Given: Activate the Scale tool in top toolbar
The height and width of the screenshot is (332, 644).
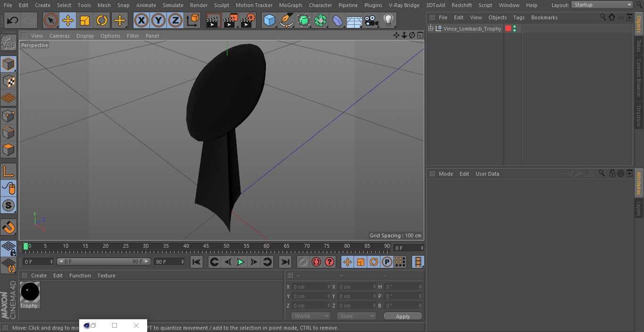Looking at the screenshot, I should tap(85, 20).
